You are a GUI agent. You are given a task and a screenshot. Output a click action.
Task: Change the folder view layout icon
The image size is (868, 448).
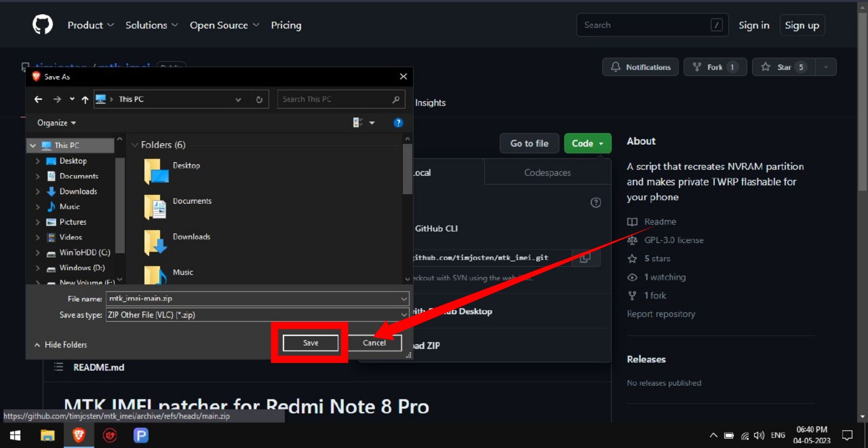(358, 123)
